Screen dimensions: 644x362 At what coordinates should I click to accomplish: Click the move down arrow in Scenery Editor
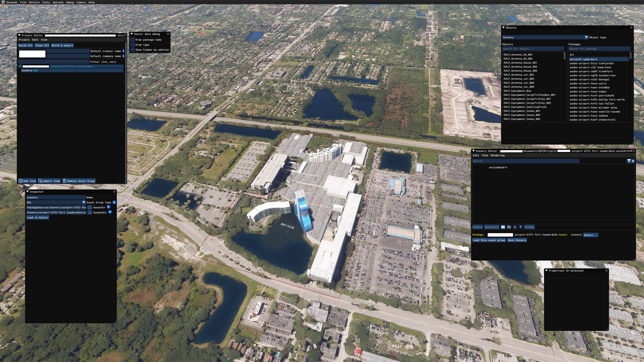coord(521,227)
